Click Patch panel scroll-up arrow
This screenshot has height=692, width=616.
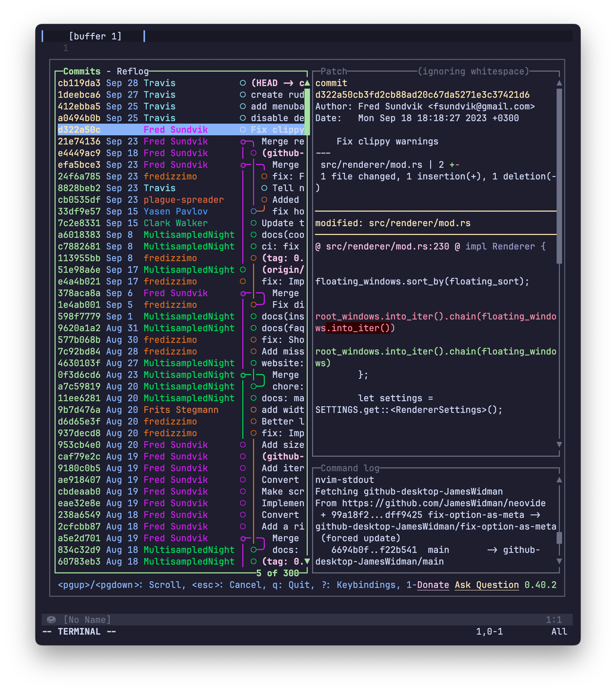pyautogui.click(x=559, y=83)
